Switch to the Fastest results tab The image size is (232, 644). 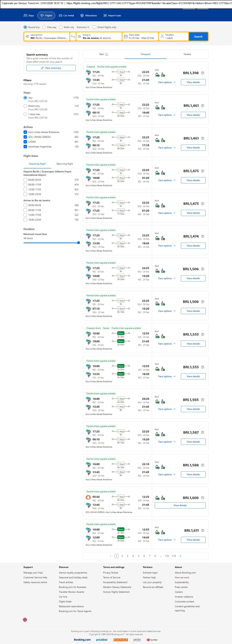(x=187, y=54)
